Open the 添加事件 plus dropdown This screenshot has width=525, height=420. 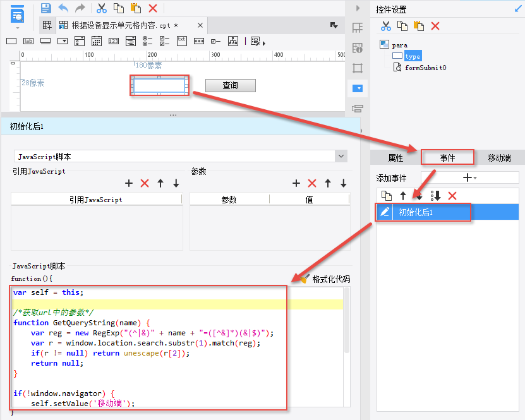[470, 177]
